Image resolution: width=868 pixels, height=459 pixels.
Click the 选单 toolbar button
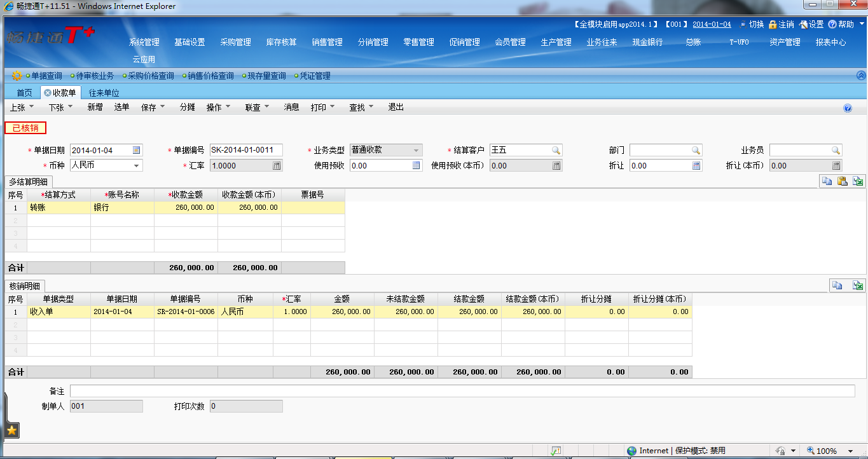(121, 107)
